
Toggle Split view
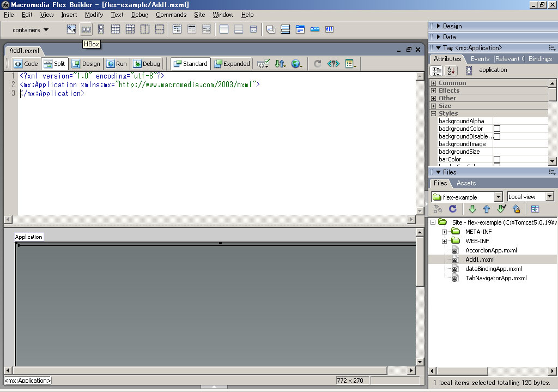pos(54,64)
